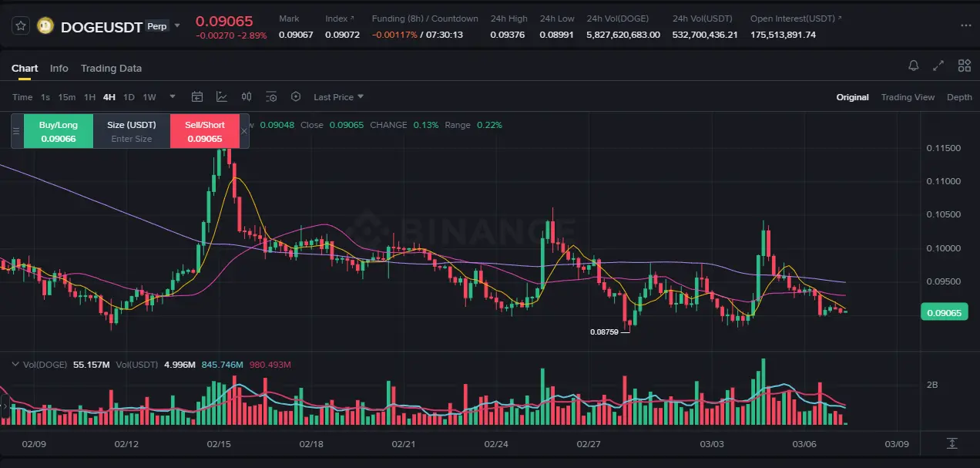The height and width of the screenshot is (468, 980).
Task: Open the Index price link
Action: pos(340,19)
